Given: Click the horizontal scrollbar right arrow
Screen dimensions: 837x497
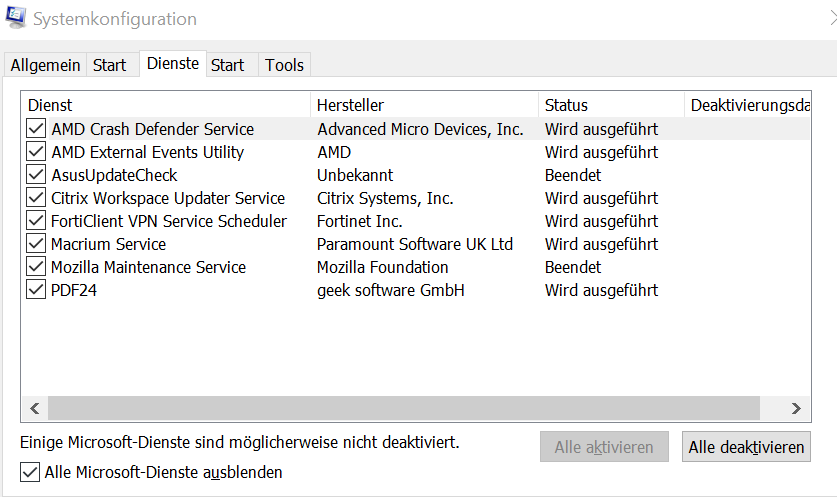Looking at the screenshot, I should pyautogui.click(x=796, y=408).
